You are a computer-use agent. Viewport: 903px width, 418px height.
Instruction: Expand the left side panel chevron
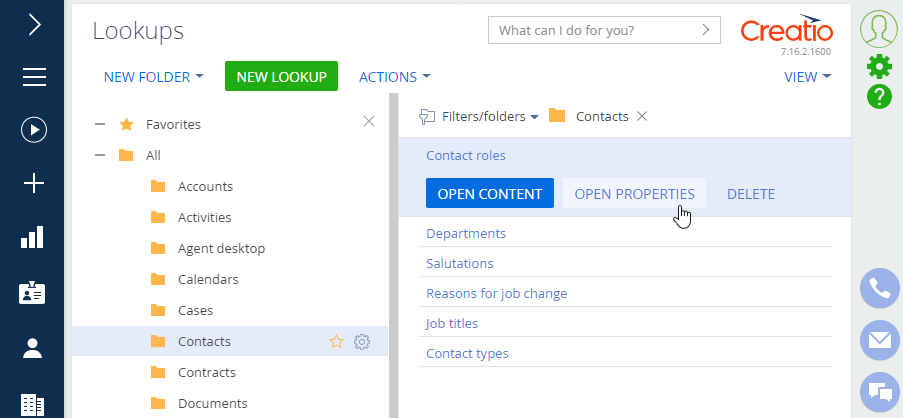point(35,25)
